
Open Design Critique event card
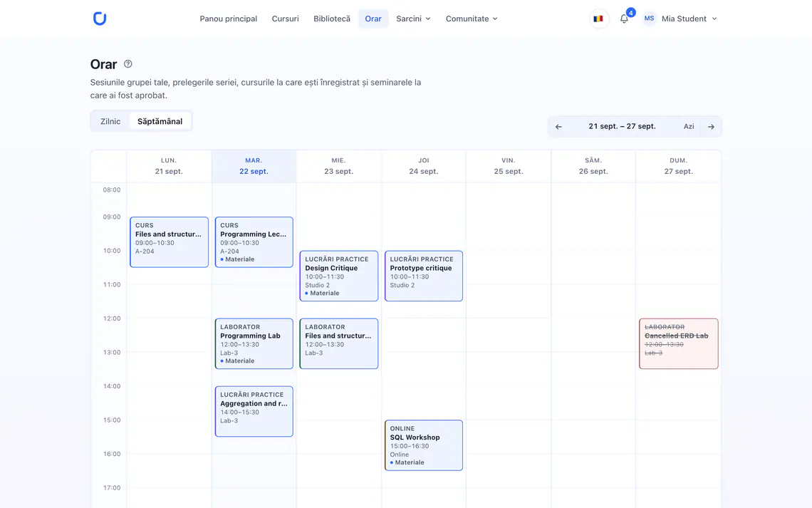pyautogui.click(x=338, y=276)
